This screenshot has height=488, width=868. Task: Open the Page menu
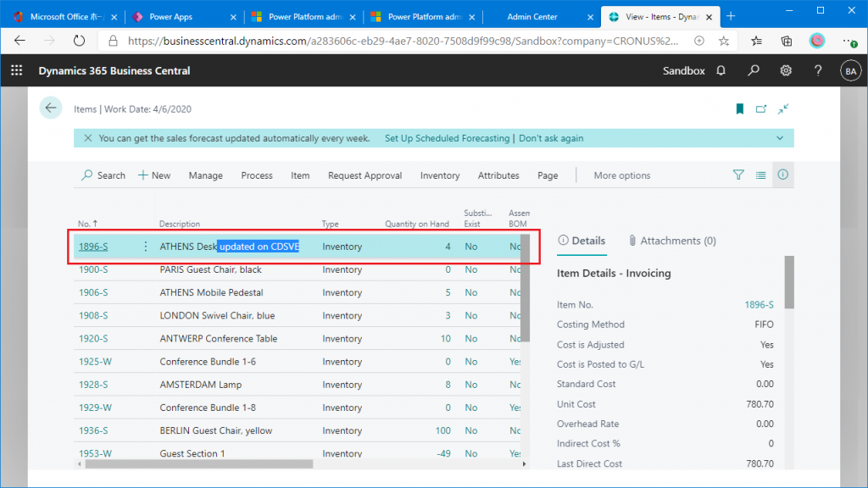point(548,175)
